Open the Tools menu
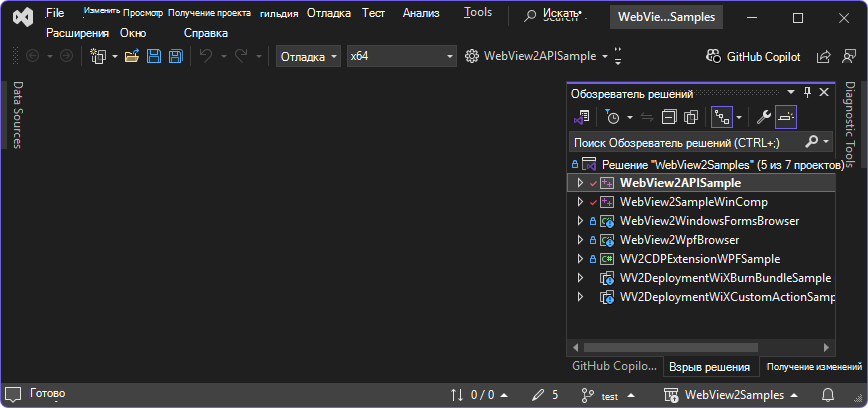The image size is (868, 408). pos(478,12)
